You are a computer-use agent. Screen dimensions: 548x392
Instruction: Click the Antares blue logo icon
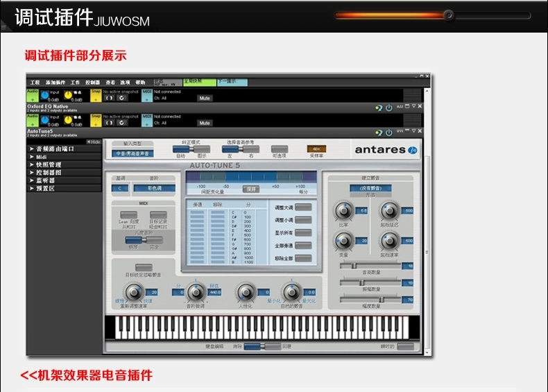413,150
